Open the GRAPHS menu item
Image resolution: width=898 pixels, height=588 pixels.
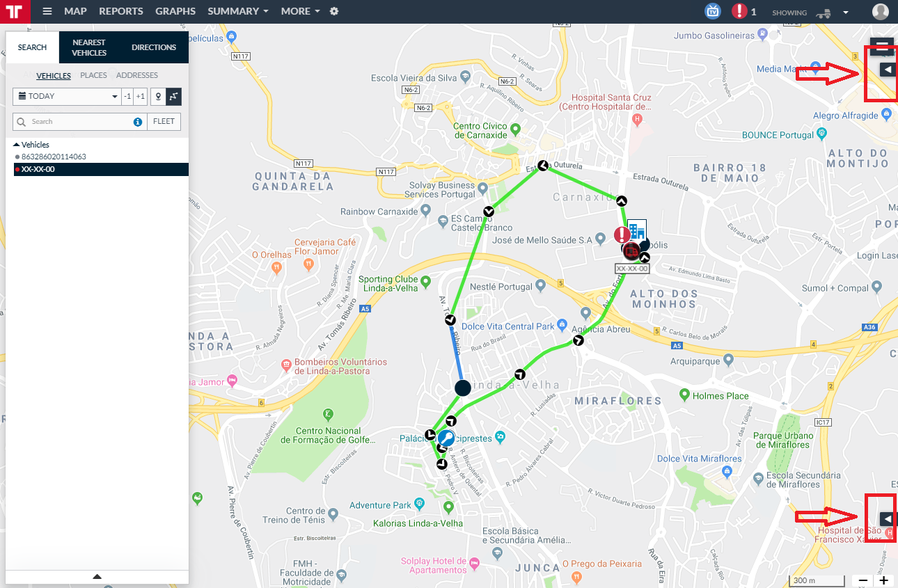pyautogui.click(x=175, y=11)
